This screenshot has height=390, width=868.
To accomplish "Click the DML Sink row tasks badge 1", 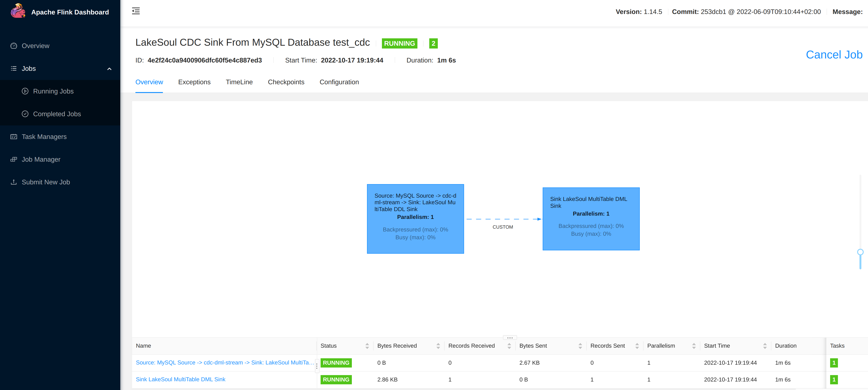I will click(834, 380).
